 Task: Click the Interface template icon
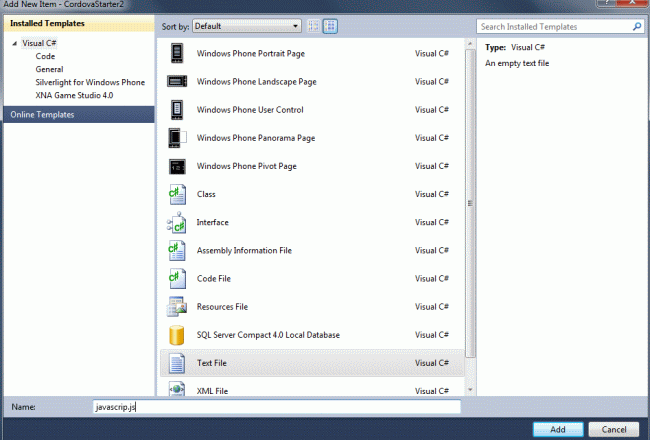[x=177, y=223]
